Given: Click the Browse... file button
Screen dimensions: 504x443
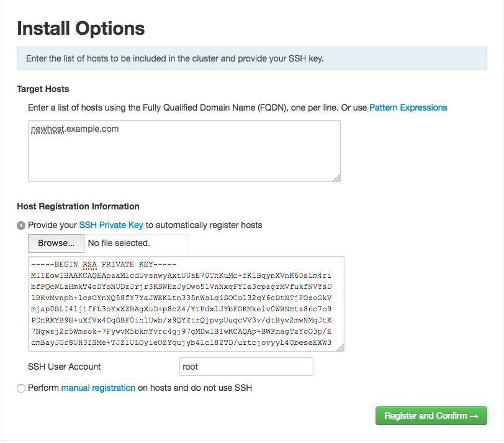Looking at the screenshot, I should [x=56, y=243].
